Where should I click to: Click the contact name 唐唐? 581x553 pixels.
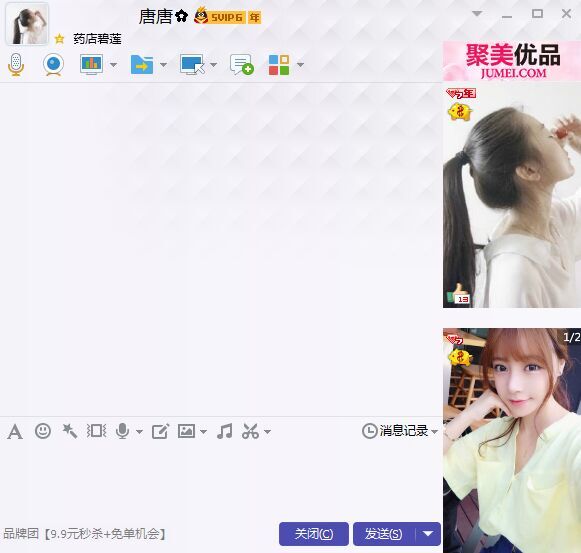coord(156,17)
